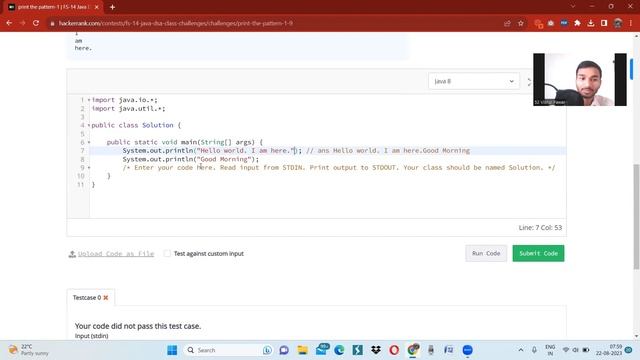Toggle the Chrome side panel icon

pyautogui.click(x=604, y=23)
